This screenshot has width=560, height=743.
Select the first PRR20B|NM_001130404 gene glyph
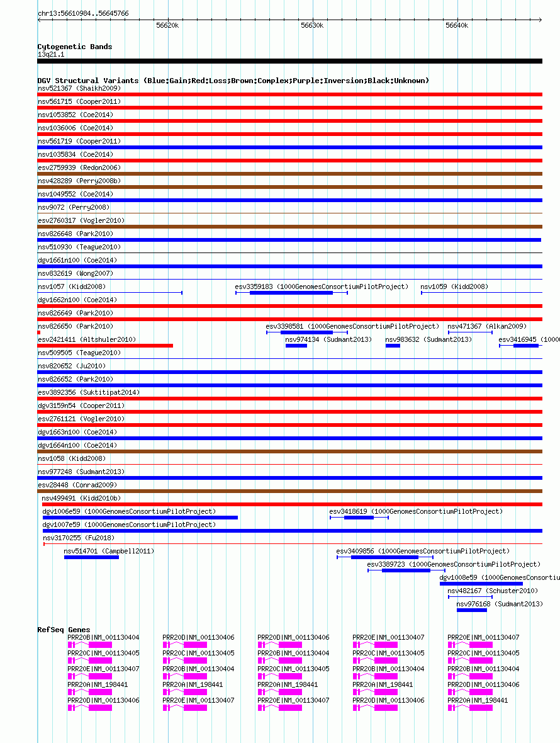tap(90, 645)
